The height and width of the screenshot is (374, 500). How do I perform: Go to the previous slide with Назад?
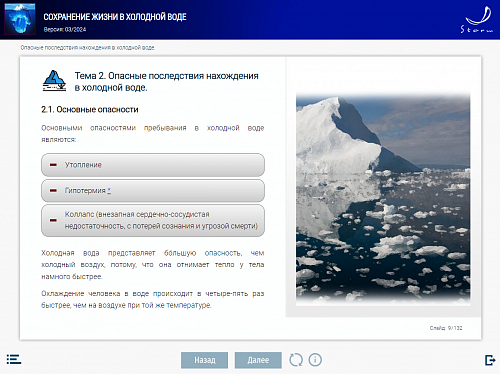[205, 360]
